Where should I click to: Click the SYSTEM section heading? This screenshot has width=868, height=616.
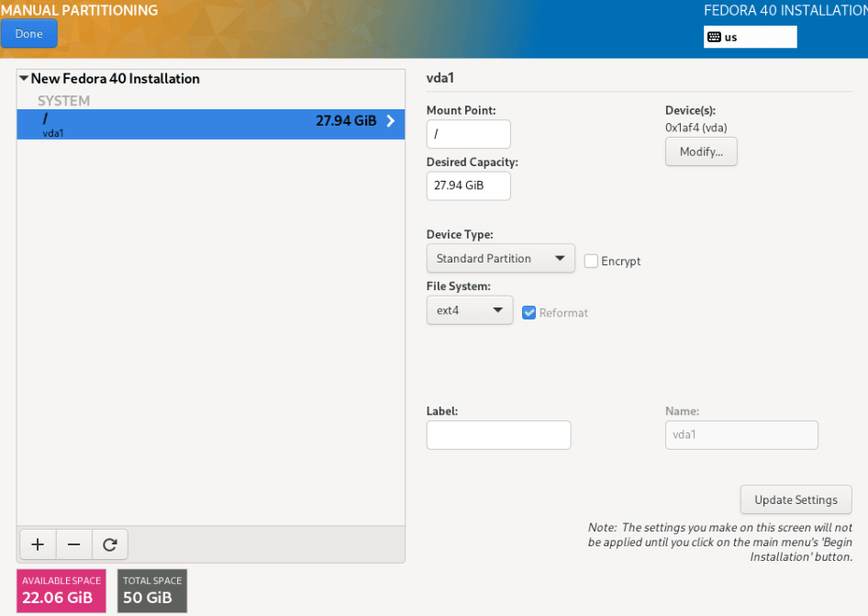coord(63,101)
